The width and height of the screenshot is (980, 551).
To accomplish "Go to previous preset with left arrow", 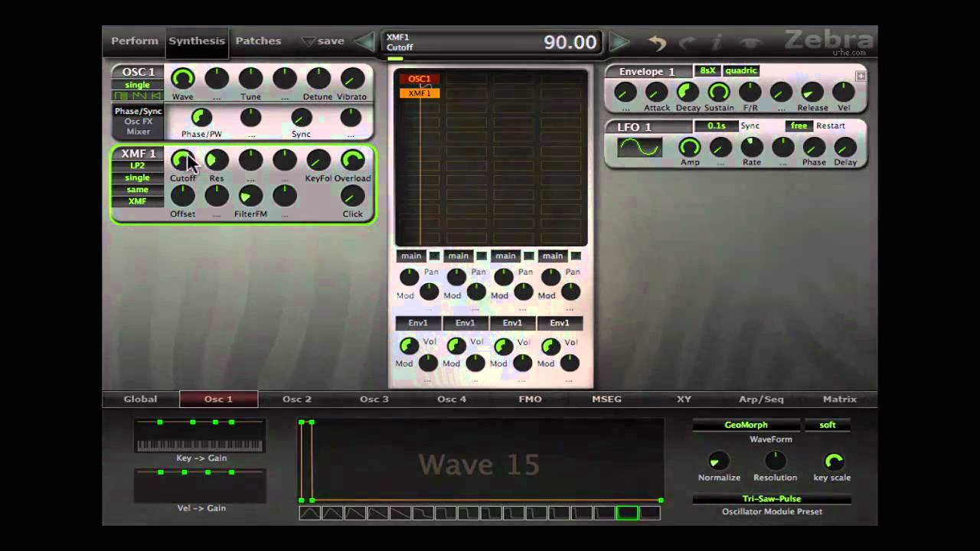I will pyautogui.click(x=365, y=41).
